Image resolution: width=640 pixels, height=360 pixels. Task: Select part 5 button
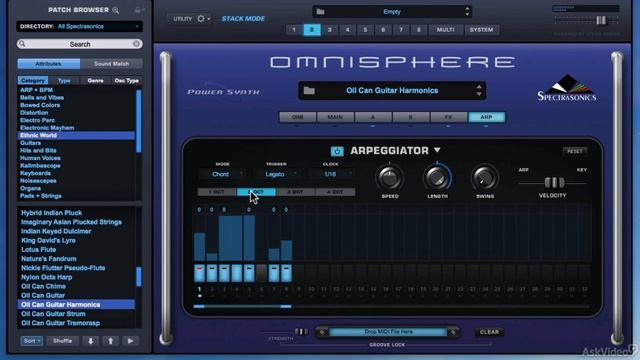pos(365,30)
